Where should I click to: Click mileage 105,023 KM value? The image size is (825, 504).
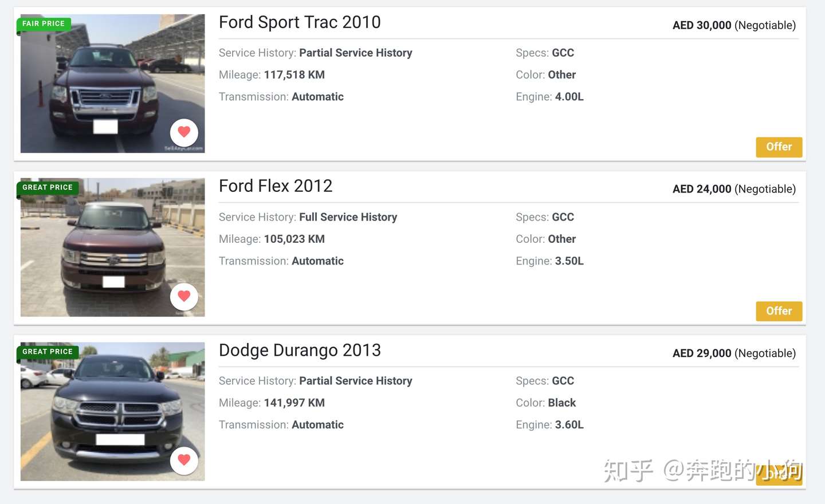(294, 239)
